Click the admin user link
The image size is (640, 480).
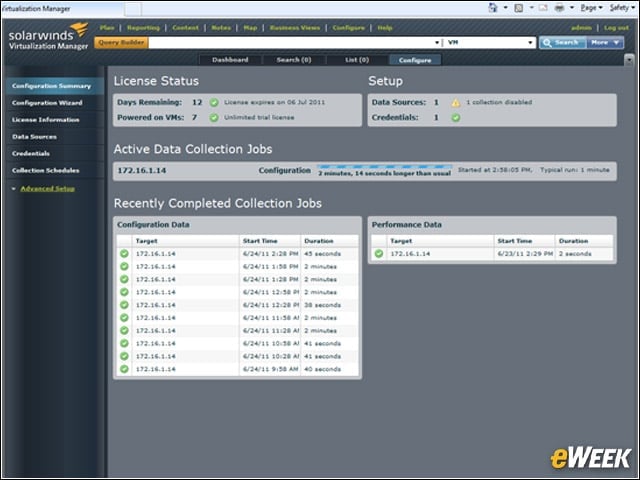pos(581,28)
